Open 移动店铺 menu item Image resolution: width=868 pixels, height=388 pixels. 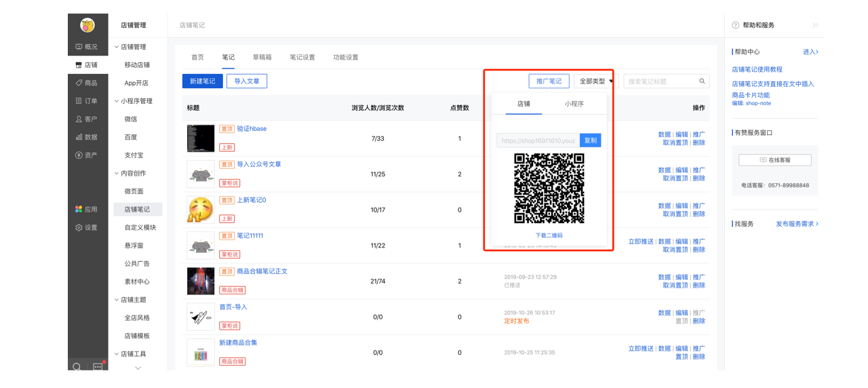pyautogui.click(x=137, y=65)
